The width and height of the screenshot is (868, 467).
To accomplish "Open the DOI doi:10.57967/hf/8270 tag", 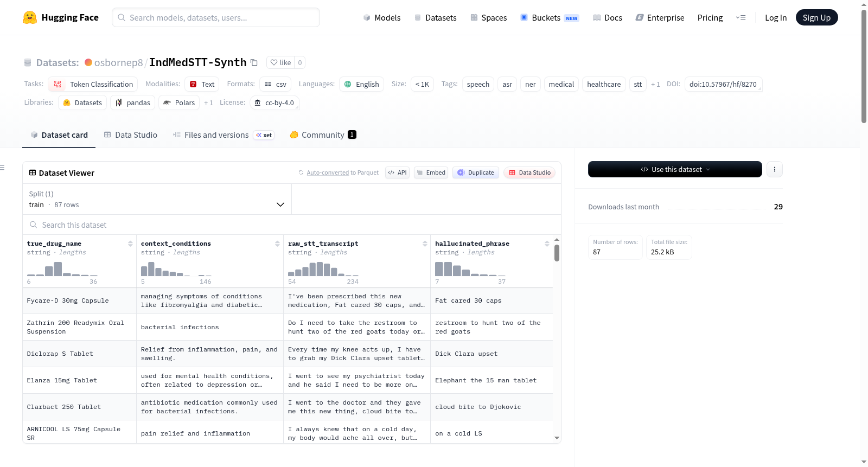I will (x=723, y=84).
